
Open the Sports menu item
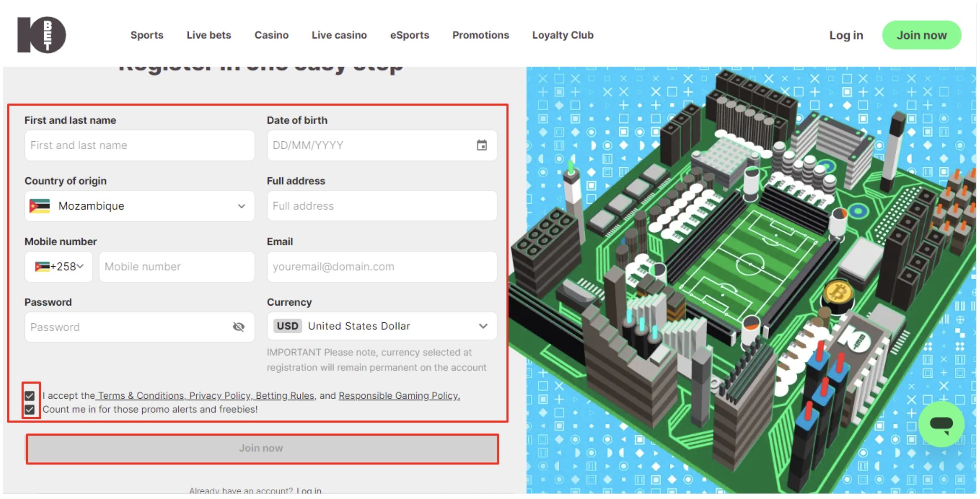[x=147, y=35]
